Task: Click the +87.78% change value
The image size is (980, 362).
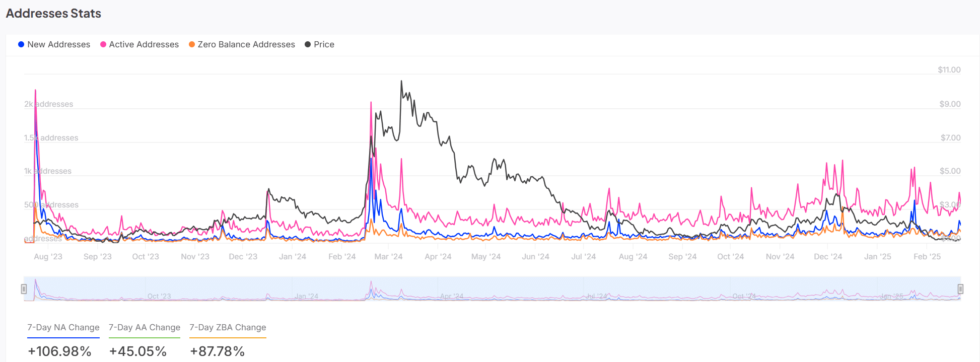Action: point(217,351)
